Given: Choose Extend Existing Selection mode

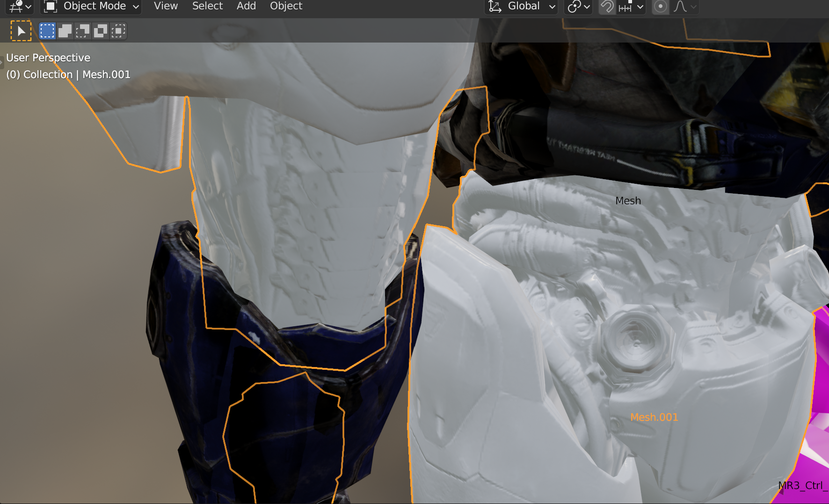Looking at the screenshot, I should point(65,31).
